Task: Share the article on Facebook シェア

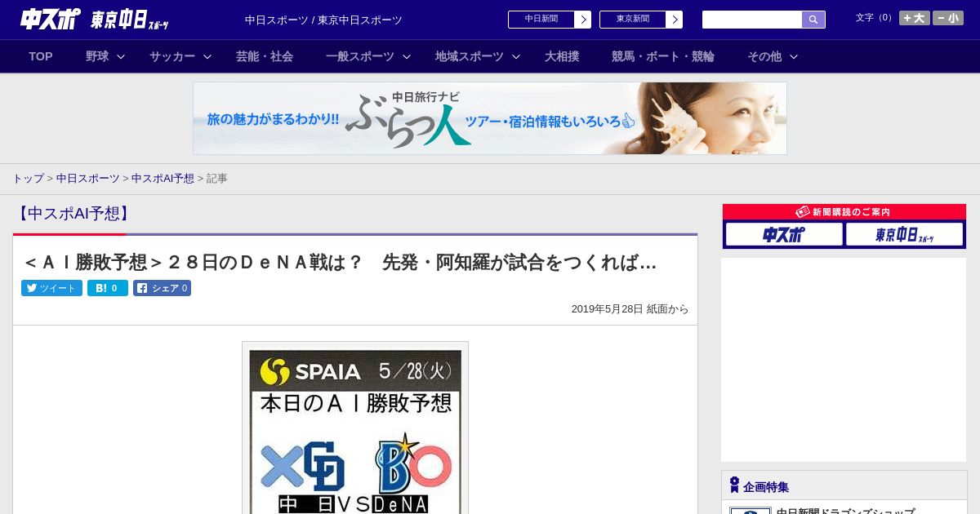Action: (x=162, y=288)
